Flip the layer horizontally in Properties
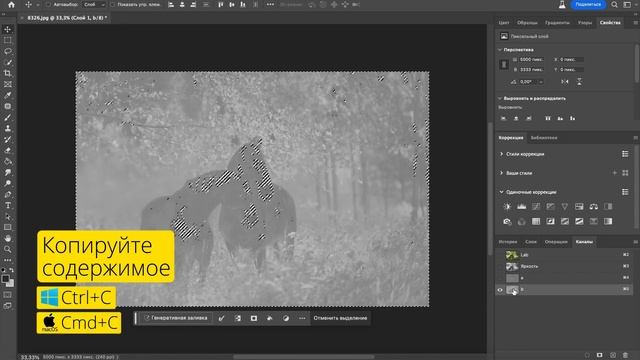 pos(565,82)
